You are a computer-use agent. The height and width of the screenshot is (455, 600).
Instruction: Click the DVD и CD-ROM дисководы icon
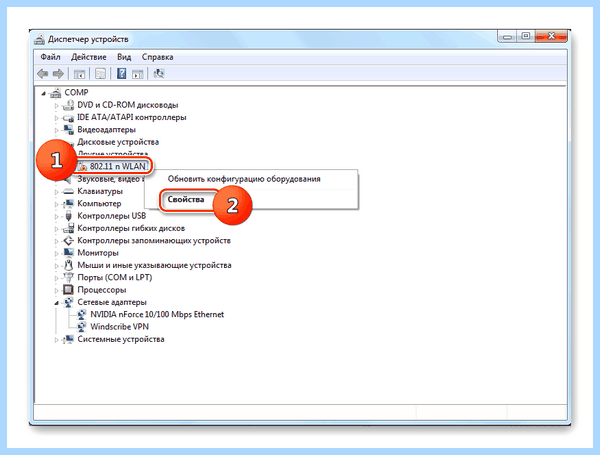click(68, 105)
